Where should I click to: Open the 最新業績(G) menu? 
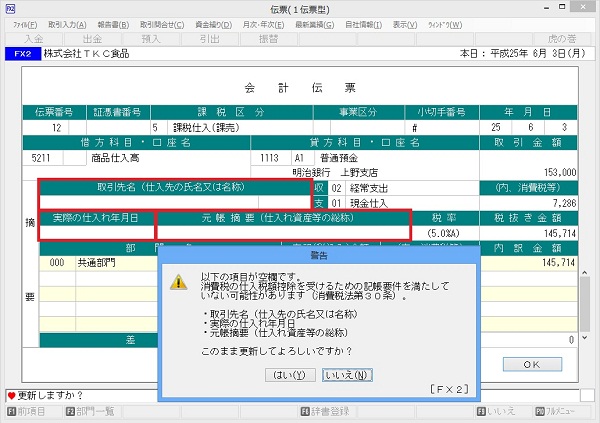[315, 25]
